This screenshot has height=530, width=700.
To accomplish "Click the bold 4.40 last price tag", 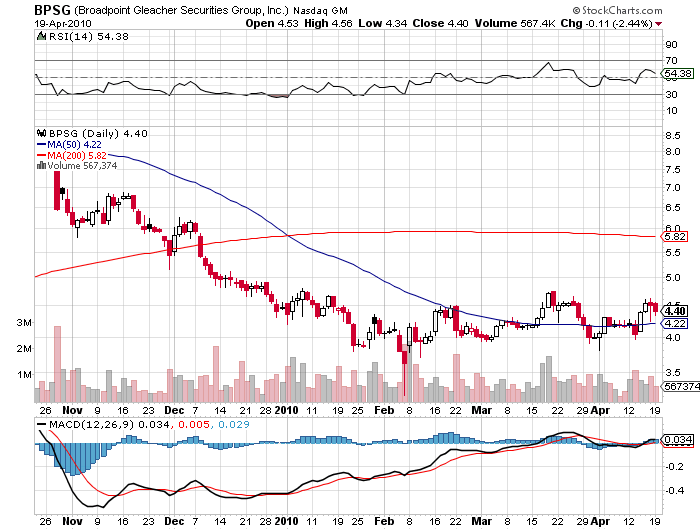I will 675,311.
